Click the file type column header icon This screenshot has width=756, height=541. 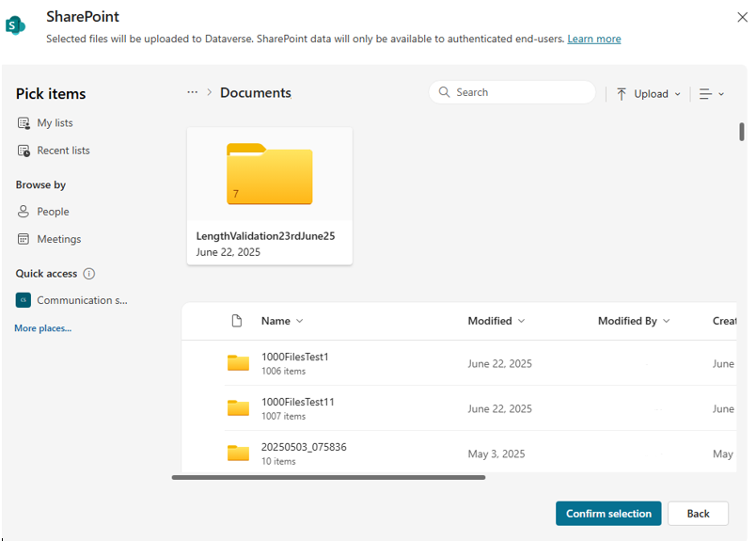(x=237, y=321)
